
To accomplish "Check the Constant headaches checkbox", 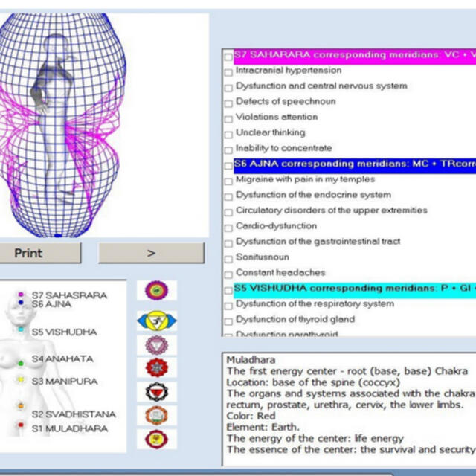I will pos(228,274).
